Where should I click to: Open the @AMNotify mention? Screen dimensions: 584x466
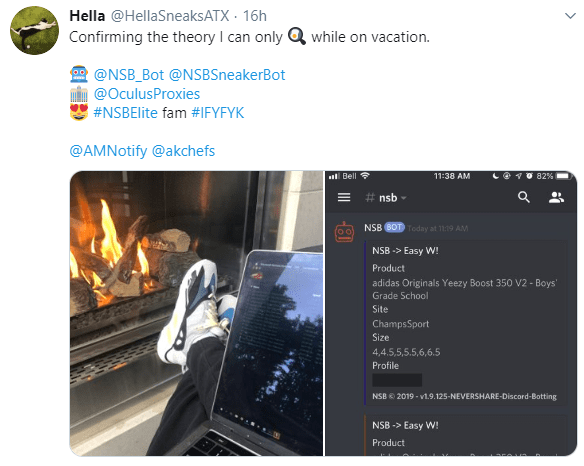click(x=108, y=151)
